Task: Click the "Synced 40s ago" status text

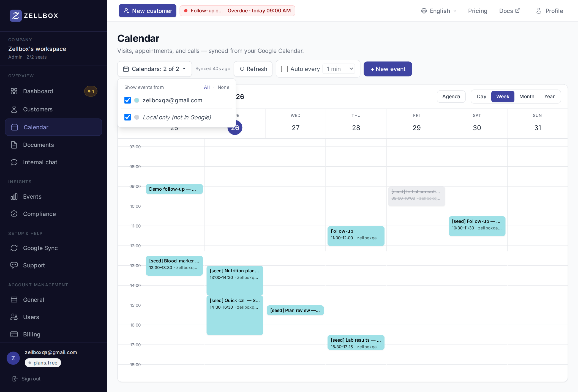Action: 213,69
